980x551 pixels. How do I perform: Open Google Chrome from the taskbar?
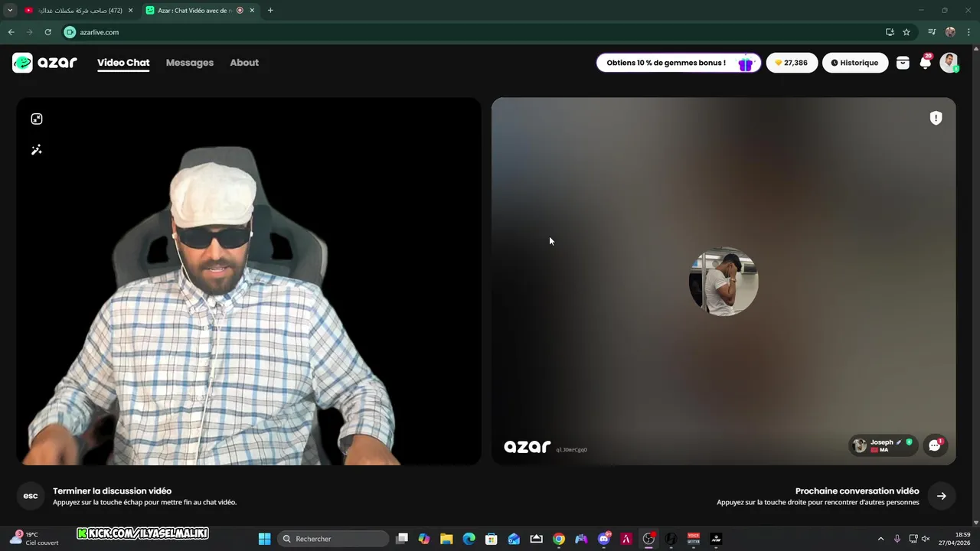(559, 539)
